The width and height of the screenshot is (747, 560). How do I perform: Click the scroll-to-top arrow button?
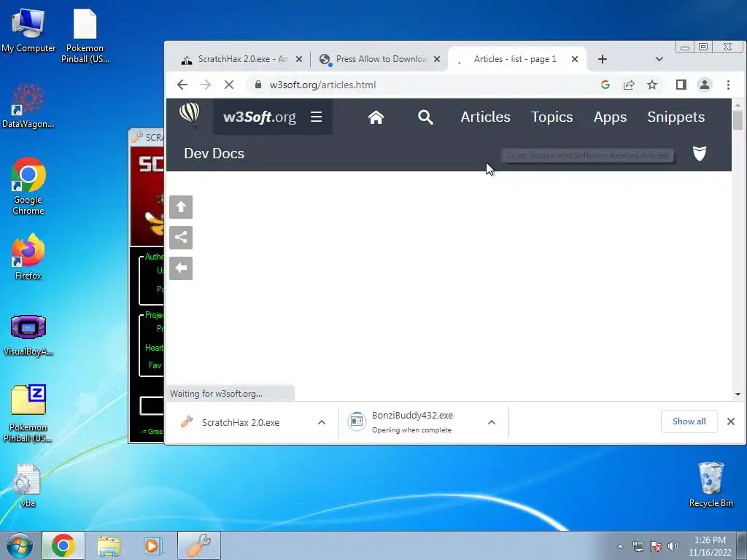click(181, 207)
